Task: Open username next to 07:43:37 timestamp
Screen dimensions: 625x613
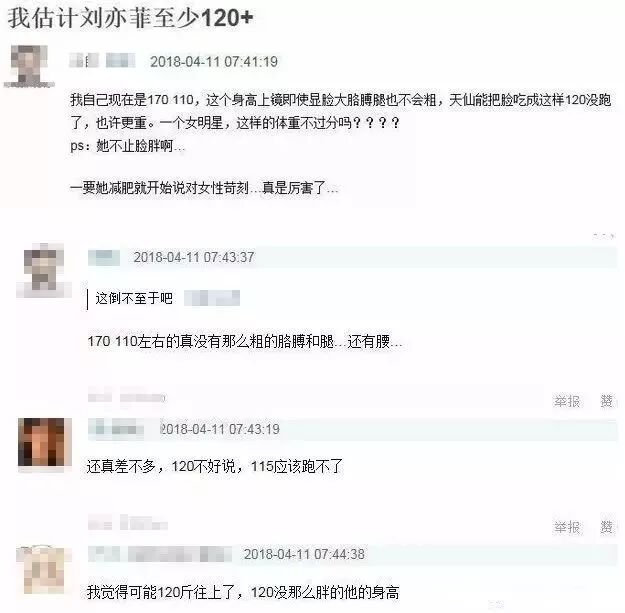Action: pyautogui.click(x=104, y=257)
